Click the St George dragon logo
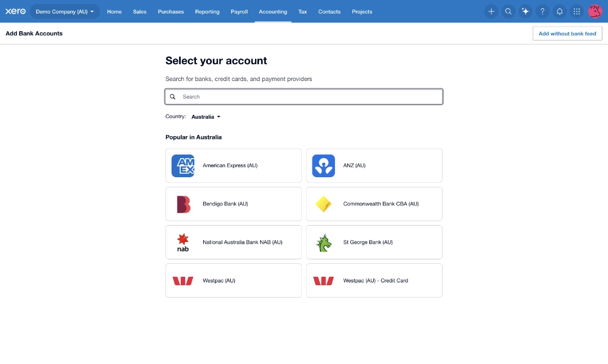This screenshot has width=608, height=364. click(323, 242)
